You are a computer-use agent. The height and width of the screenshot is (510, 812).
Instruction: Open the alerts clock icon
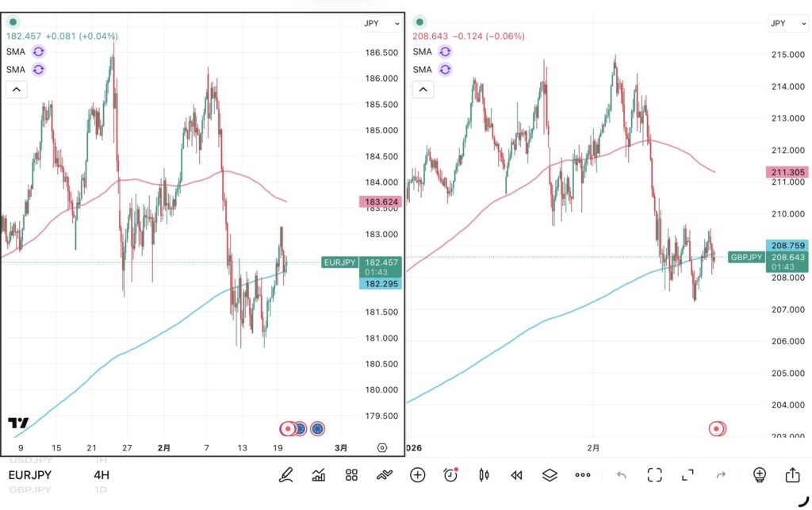tap(451, 475)
